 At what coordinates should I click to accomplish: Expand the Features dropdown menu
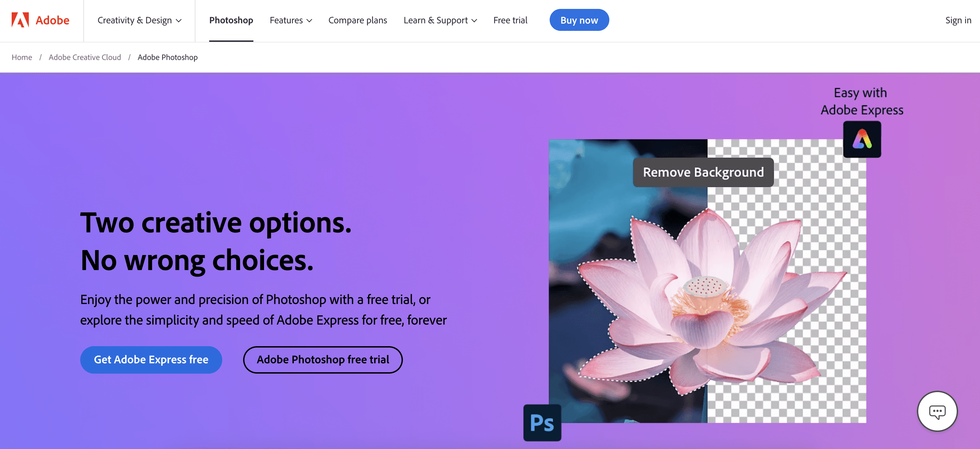(291, 20)
